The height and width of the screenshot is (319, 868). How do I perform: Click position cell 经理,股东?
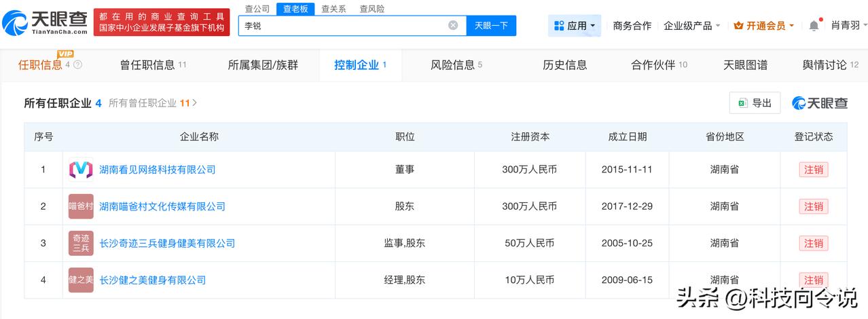tap(405, 280)
